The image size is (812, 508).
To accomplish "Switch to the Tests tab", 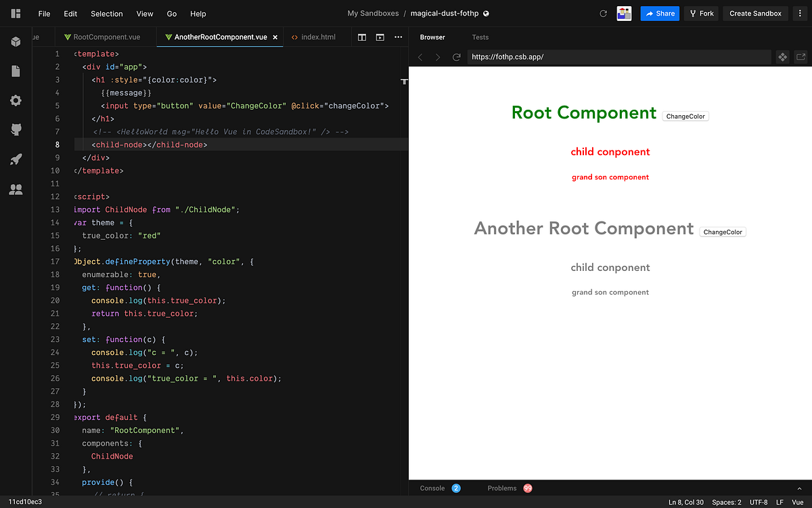I will [480, 37].
